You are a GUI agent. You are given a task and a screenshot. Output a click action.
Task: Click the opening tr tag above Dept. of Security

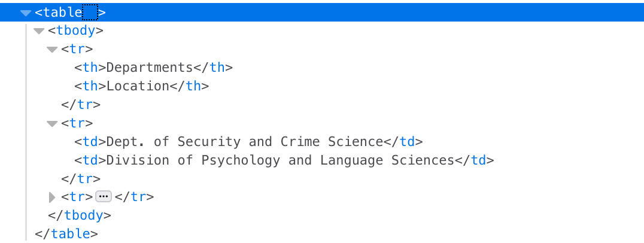pyautogui.click(x=77, y=123)
